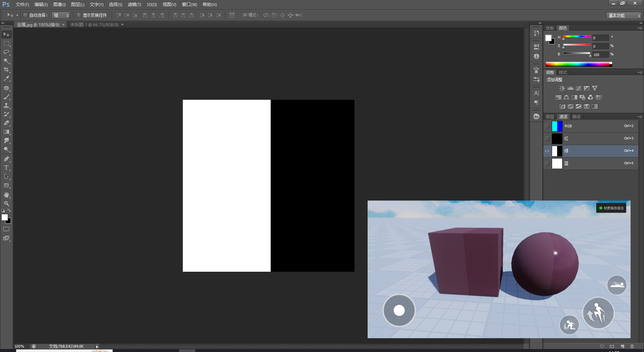Viewport: 644px width, 352px height.
Task: Show the 蓝 channel visibility
Action: [x=547, y=163]
